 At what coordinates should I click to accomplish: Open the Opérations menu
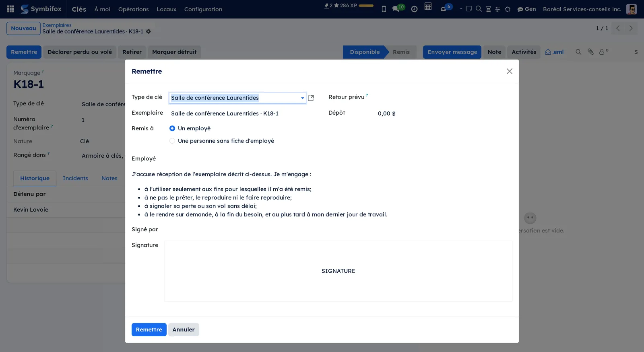(x=134, y=9)
